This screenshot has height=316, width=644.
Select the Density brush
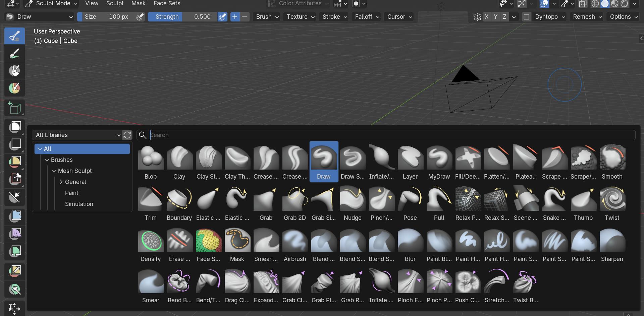tap(151, 244)
